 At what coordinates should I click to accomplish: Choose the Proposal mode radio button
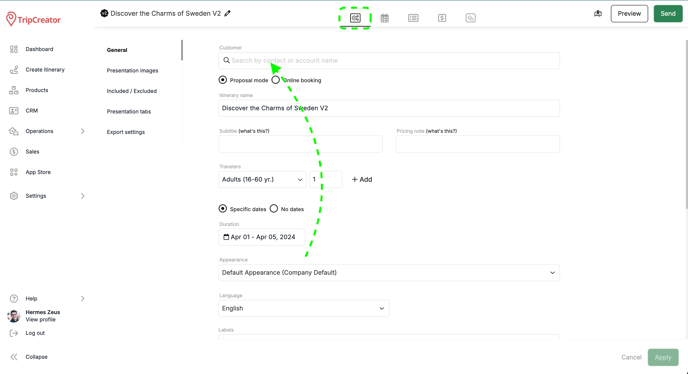[x=223, y=80]
